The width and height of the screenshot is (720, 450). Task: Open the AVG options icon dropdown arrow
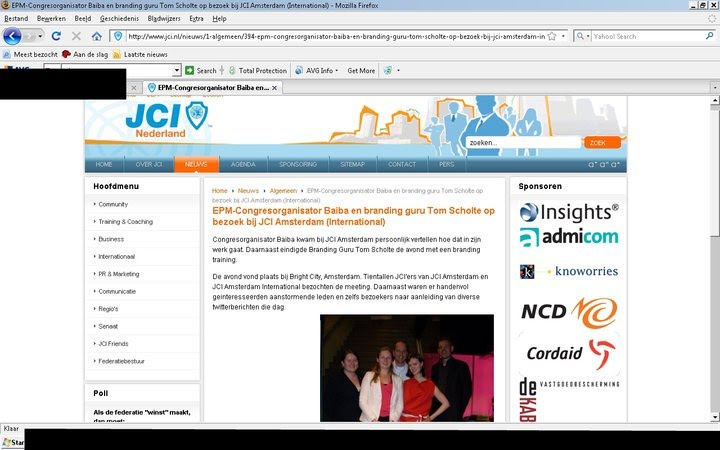coord(398,70)
